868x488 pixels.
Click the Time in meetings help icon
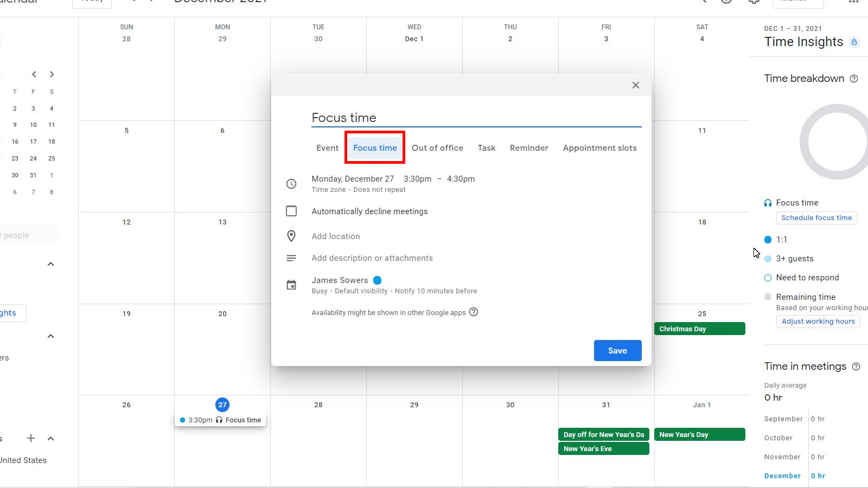point(856,367)
